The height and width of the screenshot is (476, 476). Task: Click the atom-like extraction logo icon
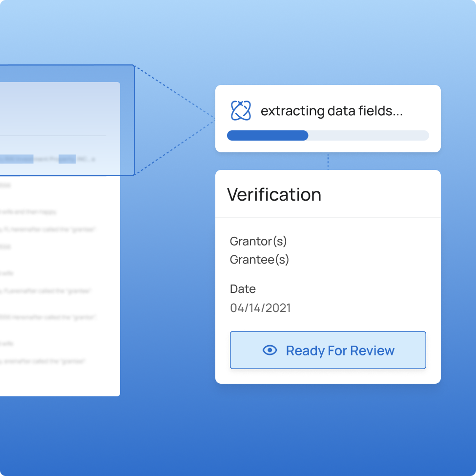tap(241, 110)
